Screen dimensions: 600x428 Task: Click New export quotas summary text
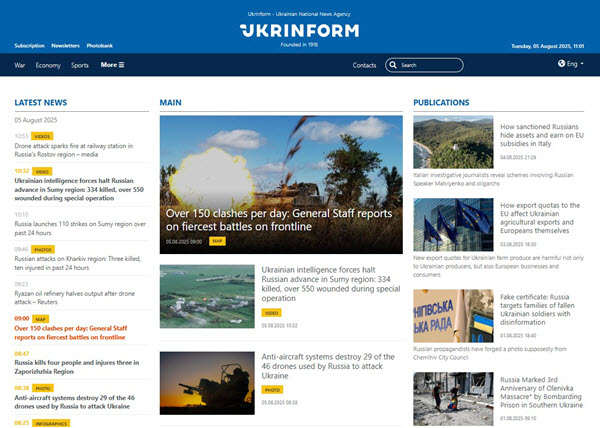click(x=498, y=266)
